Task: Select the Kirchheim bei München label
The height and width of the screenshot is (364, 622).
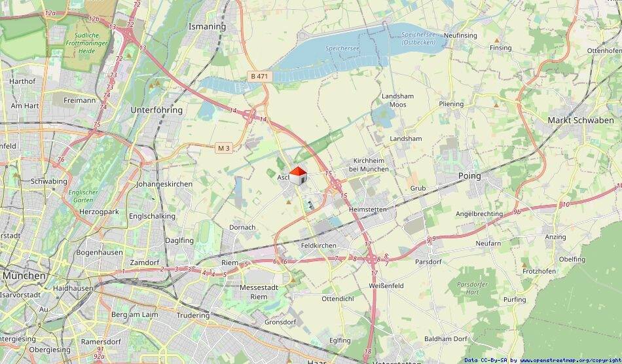Action: tap(369, 165)
